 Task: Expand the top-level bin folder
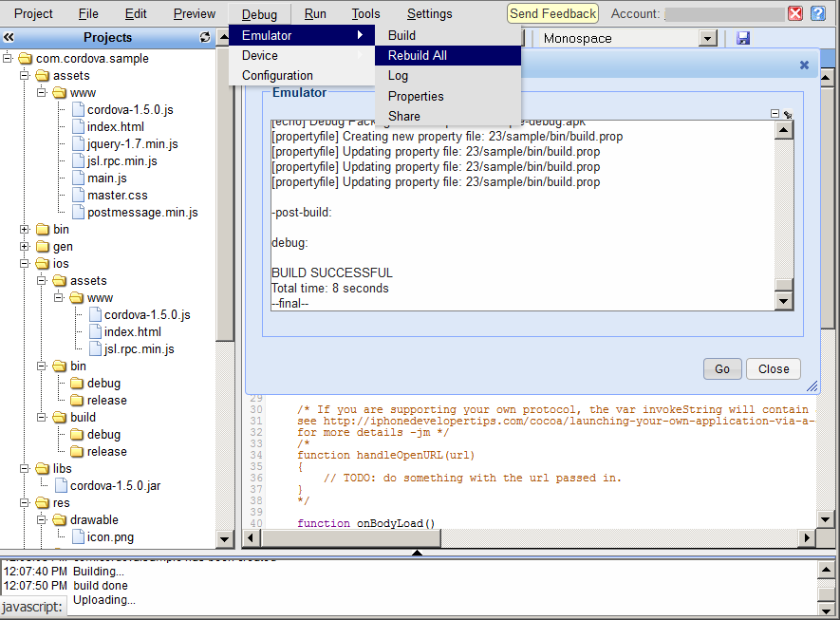pyautogui.click(x=25, y=230)
